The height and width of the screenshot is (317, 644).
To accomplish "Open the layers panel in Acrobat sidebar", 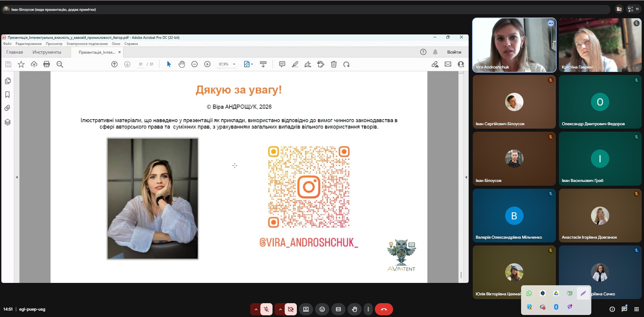I will coord(7,122).
